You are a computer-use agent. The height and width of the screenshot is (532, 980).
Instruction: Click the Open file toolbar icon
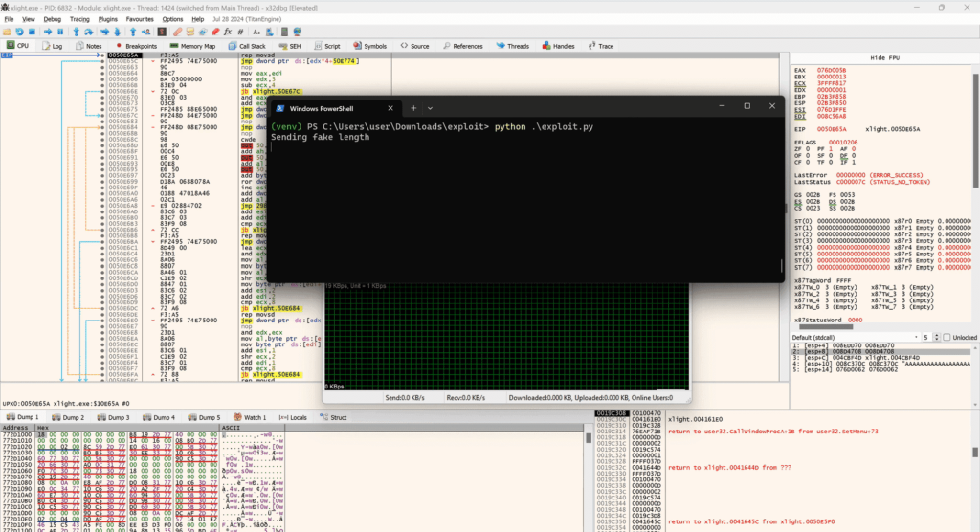point(7,32)
